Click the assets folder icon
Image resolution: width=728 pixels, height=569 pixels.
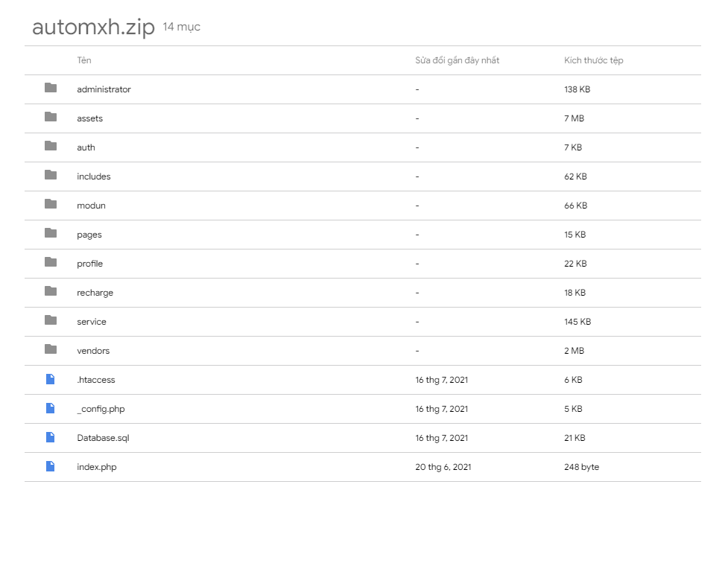click(x=50, y=118)
